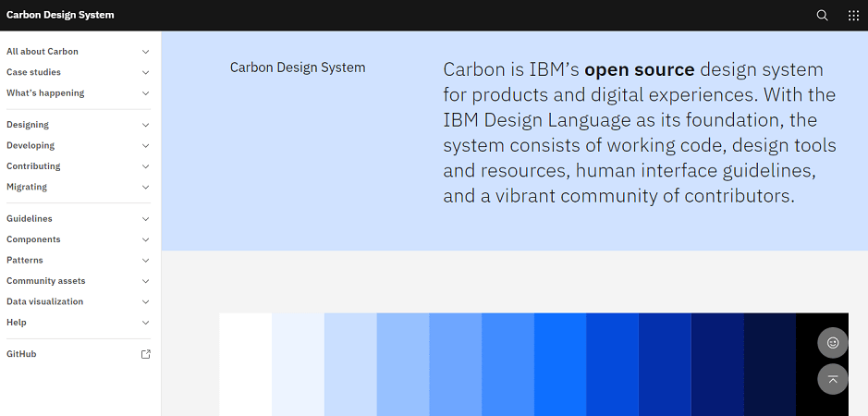Open the Contributing section label
Screen dimensions: 868x416
[33, 166]
